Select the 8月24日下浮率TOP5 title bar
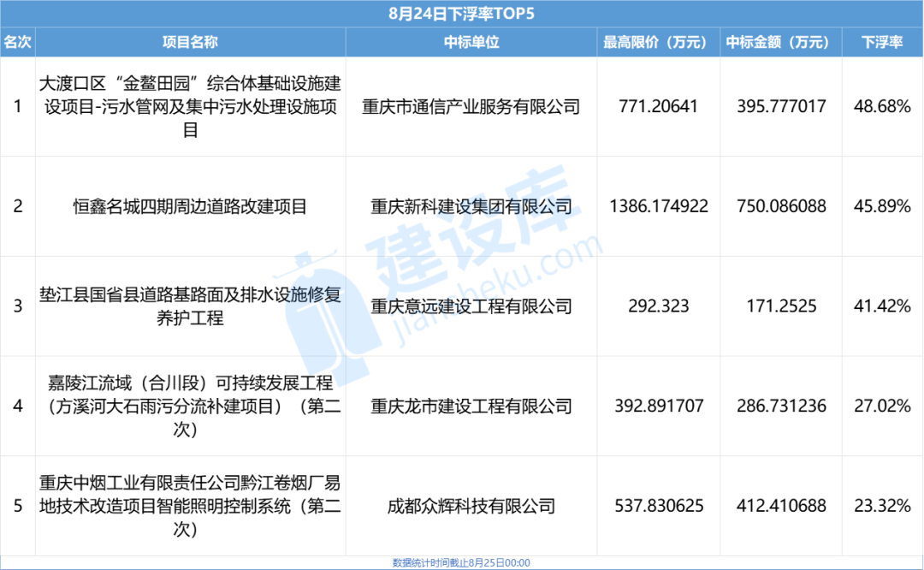The width and height of the screenshot is (924, 570). coord(462,13)
